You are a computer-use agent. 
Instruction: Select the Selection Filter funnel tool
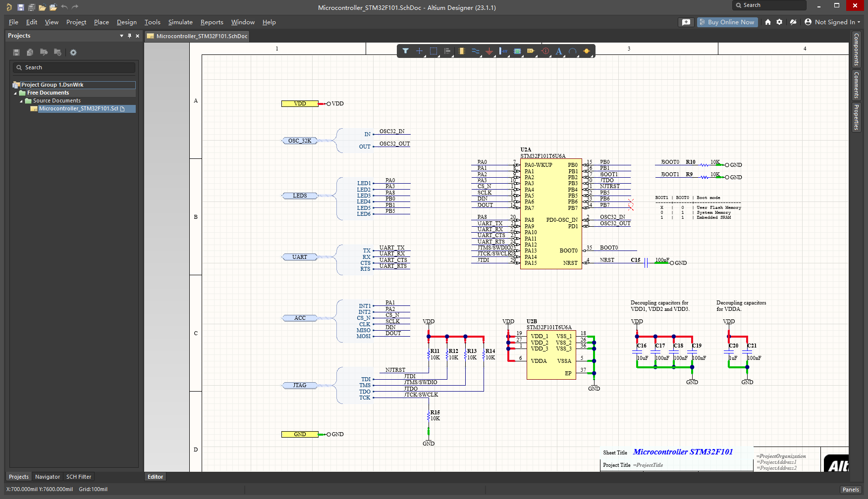click(x=405, y=51)
